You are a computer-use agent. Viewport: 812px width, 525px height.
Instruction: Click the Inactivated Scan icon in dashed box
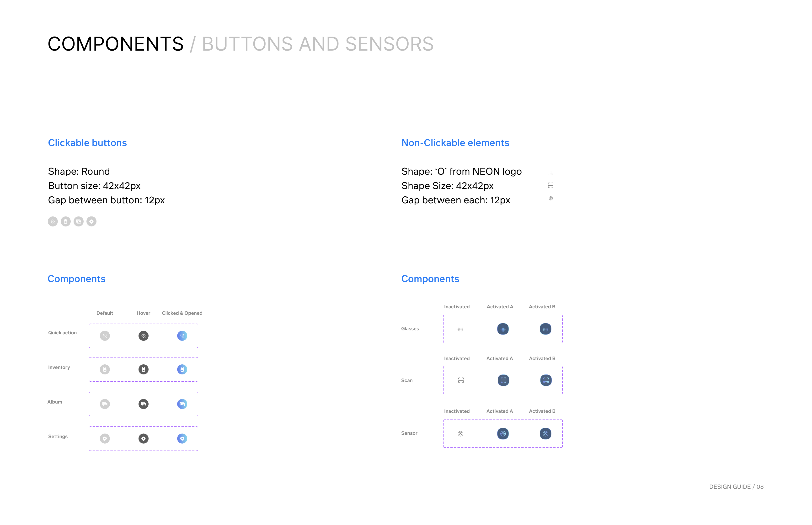tap(461, 380)
